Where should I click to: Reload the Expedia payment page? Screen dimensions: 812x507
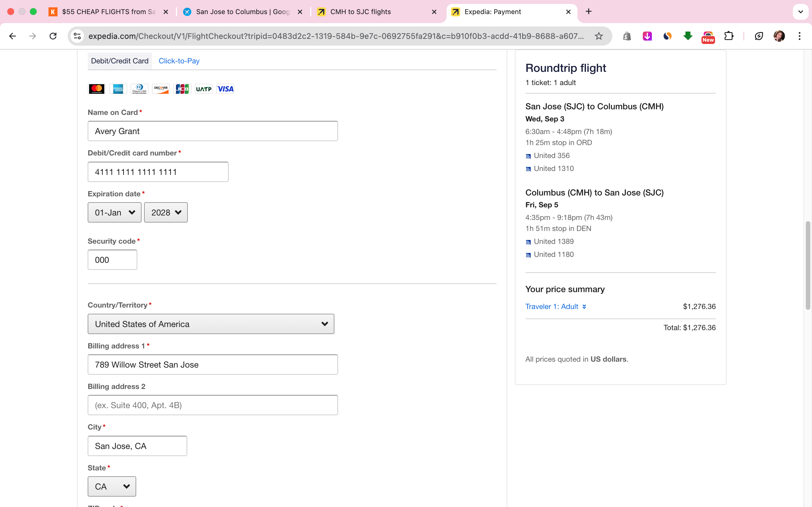(x=53, y=36)
